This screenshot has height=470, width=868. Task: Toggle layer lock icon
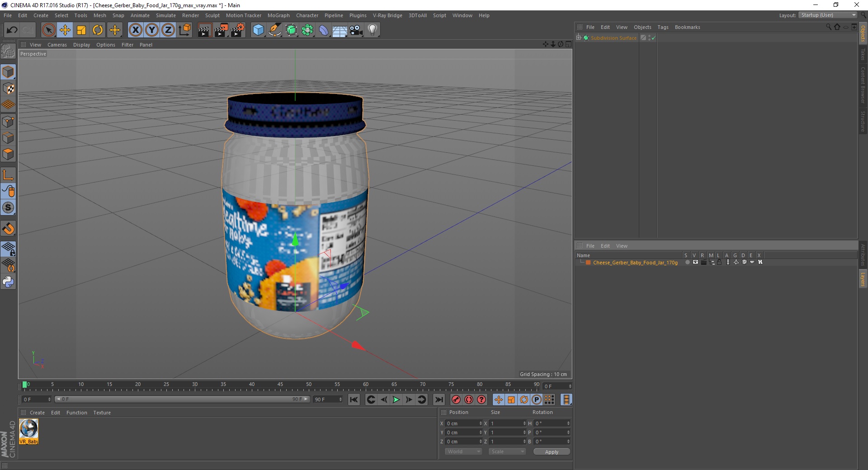(x=719, y=262)
